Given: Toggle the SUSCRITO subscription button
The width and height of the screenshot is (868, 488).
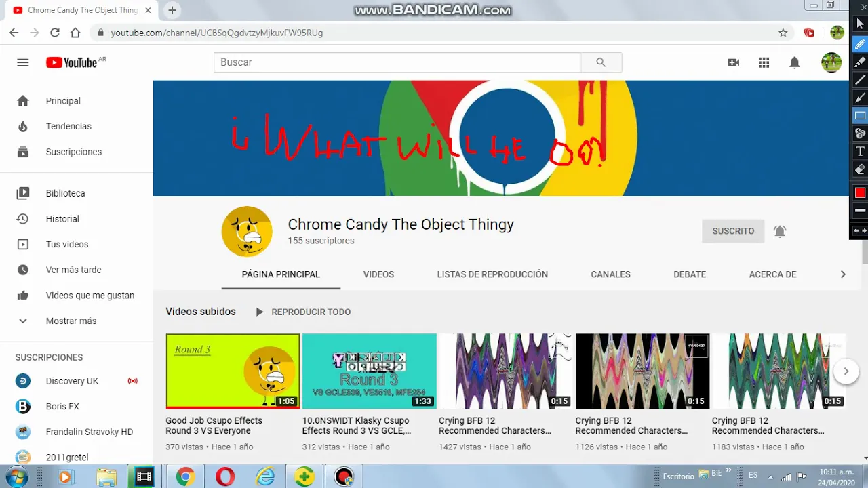Looking at the screenshot, I should coord(733,231).
